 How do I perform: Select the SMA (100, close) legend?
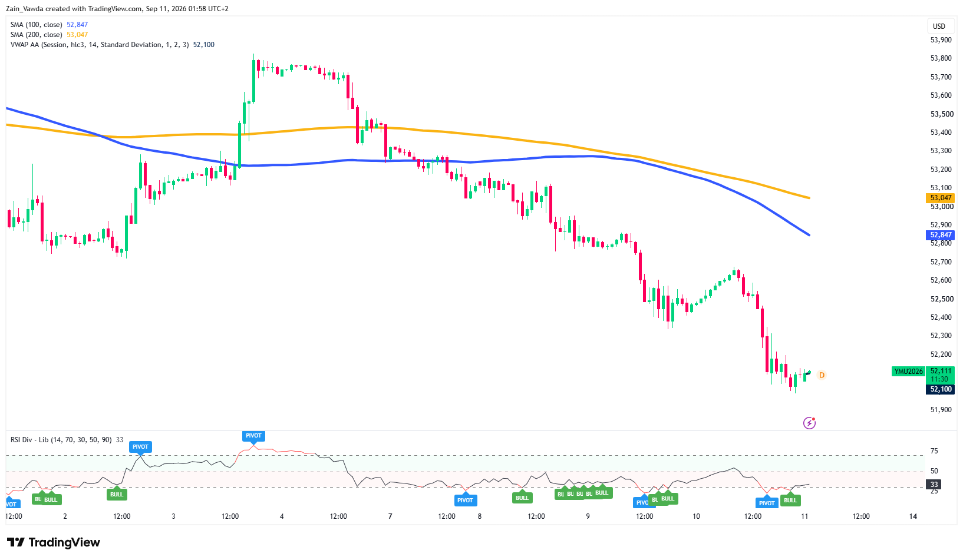tap(36, 25)
